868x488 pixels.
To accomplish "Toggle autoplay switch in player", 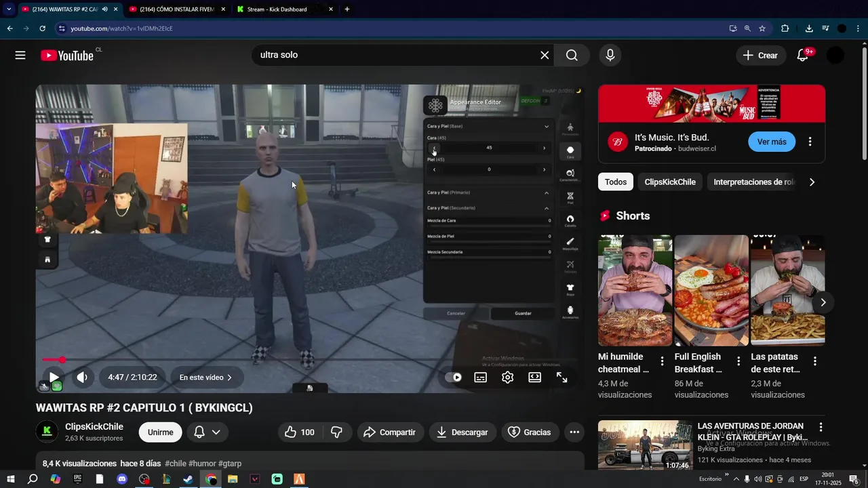I will (453, 378).
